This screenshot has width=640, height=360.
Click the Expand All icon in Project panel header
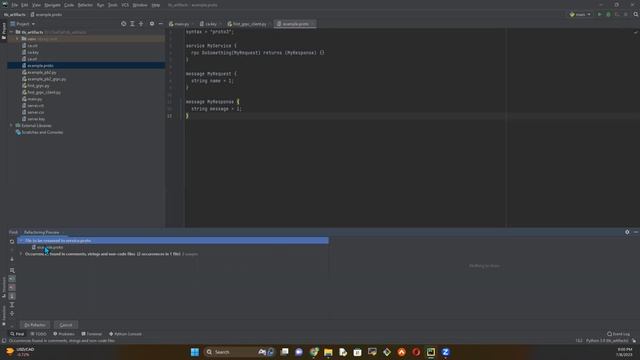[x=132, y=24]
